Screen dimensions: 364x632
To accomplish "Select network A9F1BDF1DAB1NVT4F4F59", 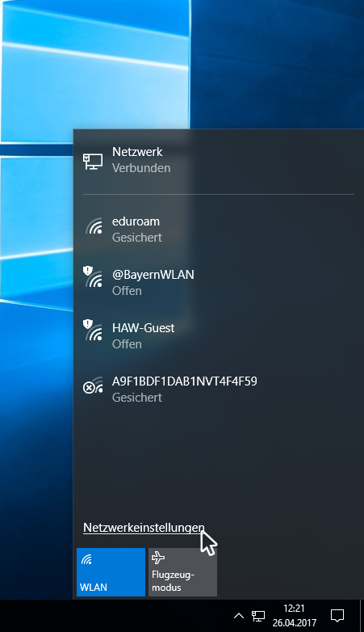I will pyautogui.click(x=219, y=389).
